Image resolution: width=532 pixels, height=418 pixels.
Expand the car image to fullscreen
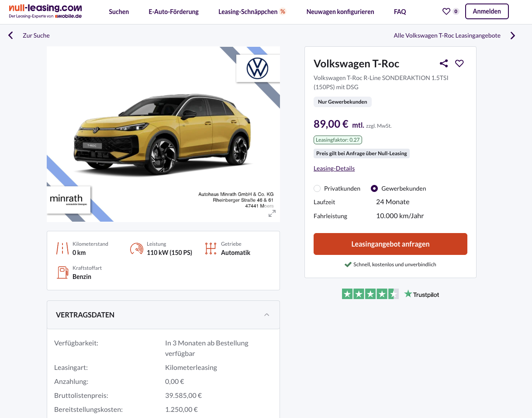[x=272, y=213]
